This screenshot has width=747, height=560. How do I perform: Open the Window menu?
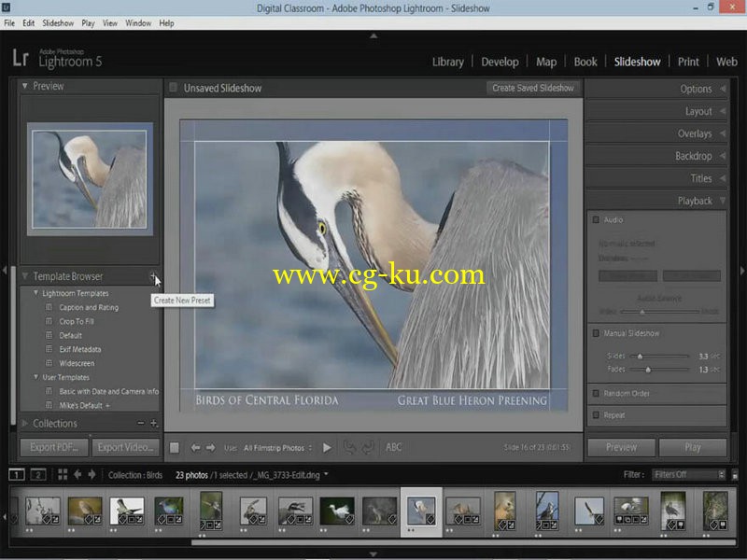point(138,22)
